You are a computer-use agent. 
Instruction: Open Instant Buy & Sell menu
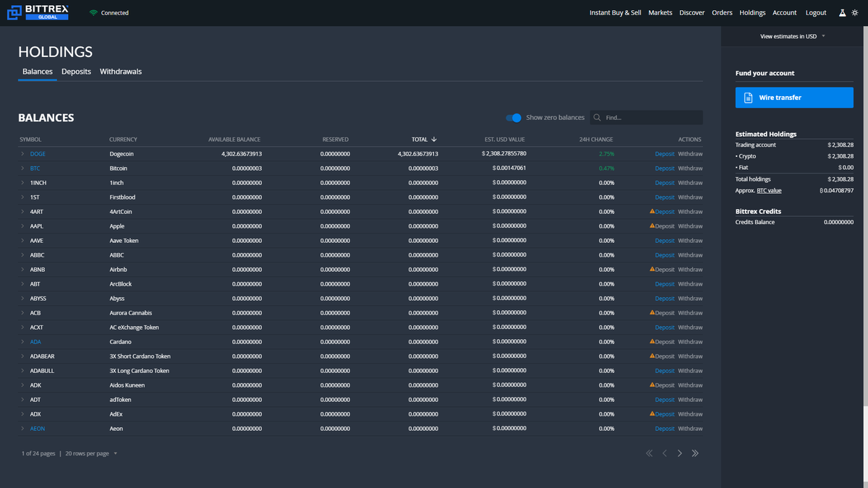tap(615, 13)
